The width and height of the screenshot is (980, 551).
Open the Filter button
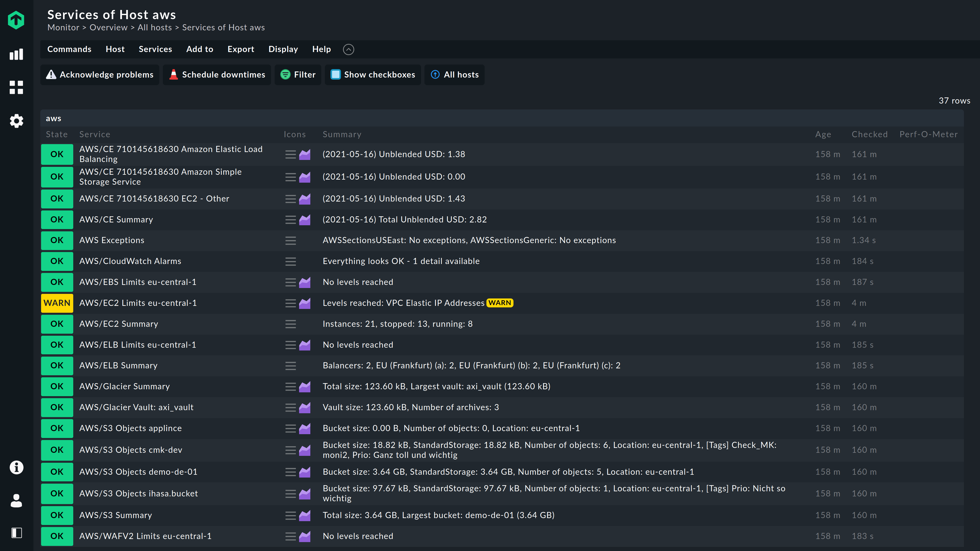pyautogui.click(x=298, y=74)
